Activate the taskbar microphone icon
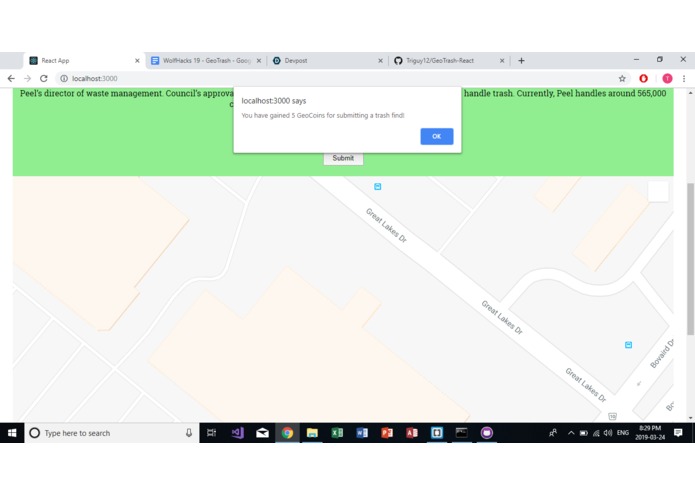This screenshot has width=695, height=494. tap(189, 433)
